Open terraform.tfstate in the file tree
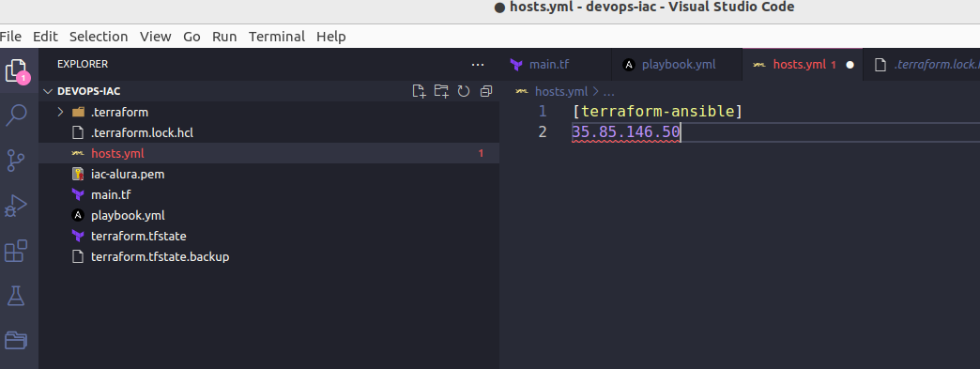Image resolution: width=980 pixels, height=369 pixels. coord(268,237)
